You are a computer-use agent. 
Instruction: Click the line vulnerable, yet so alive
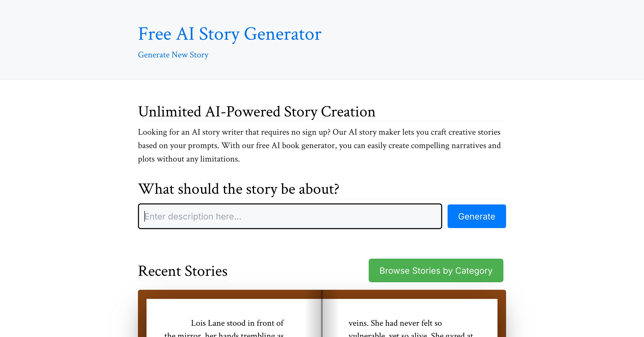pyautogui.click(x=411, y=334)
